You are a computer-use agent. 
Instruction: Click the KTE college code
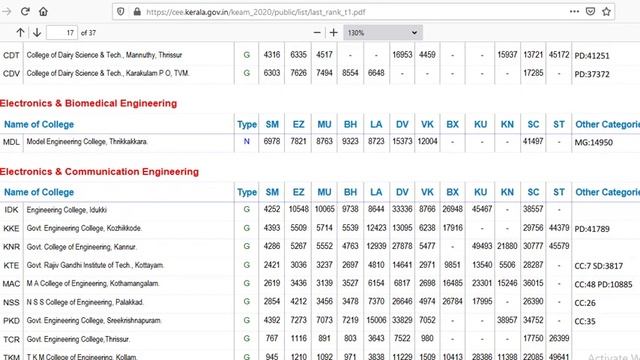point(11,266)
